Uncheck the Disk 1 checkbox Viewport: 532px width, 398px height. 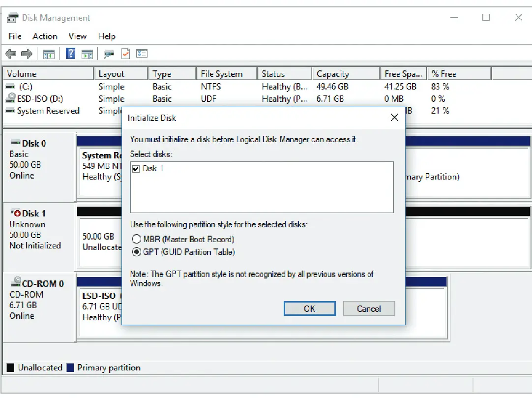point(136,169)
